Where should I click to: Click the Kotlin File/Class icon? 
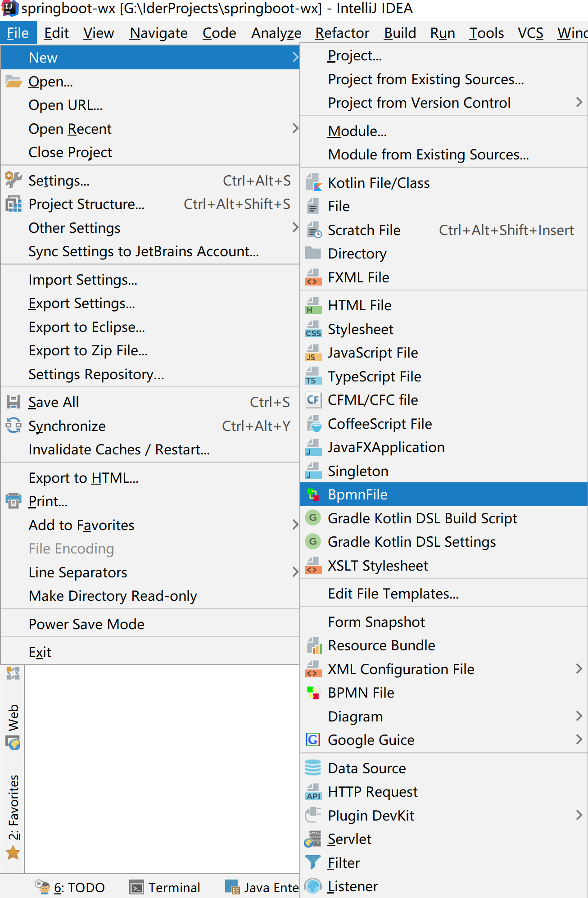tap(313, 183)
